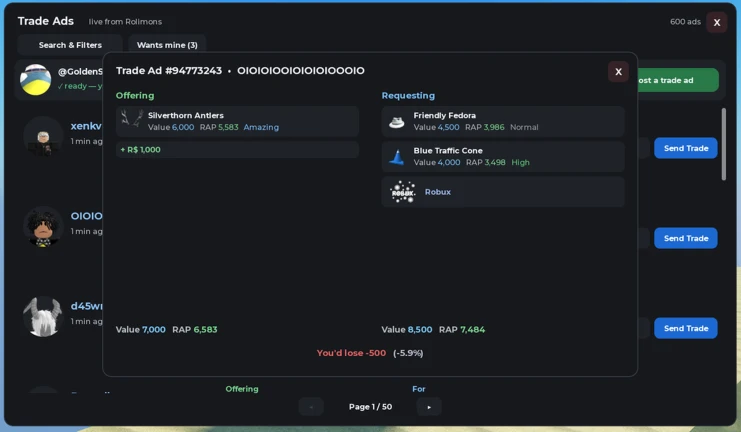Click the Friendly Fedora hat icon

click(x=396, y=122)
